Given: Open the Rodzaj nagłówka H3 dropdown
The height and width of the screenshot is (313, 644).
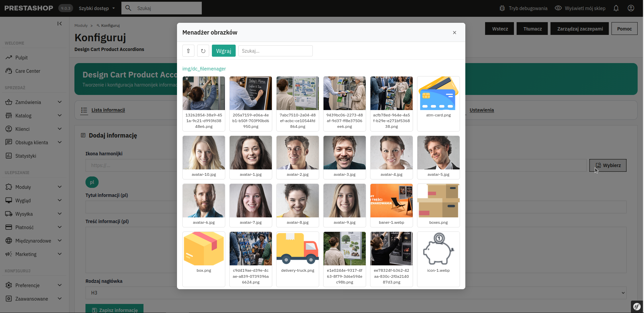Looking at the screenshot, I should pos(356,293).
